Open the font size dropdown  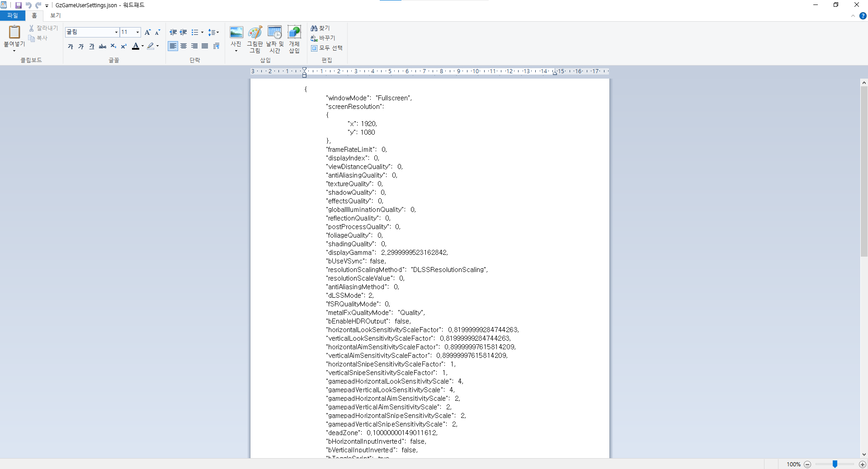[137, 32]
